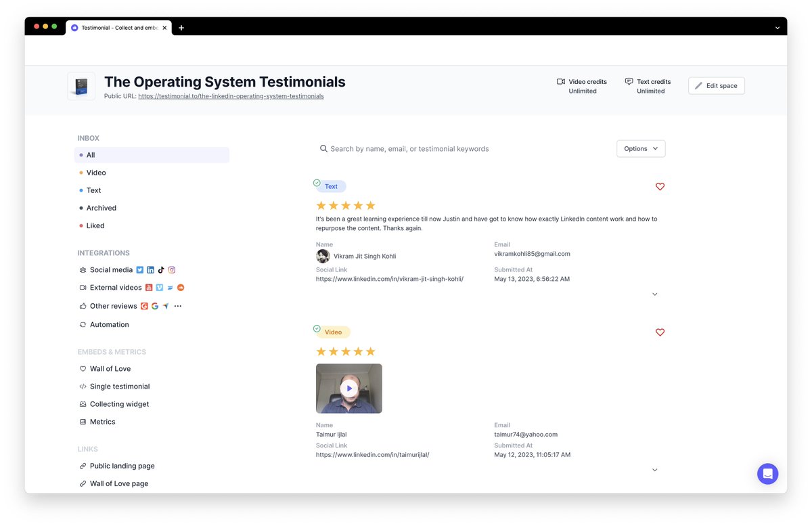Click the LinkedIn icon beside Social media
The height and width of the screenshot is (526, 812).
pos(150,269)
